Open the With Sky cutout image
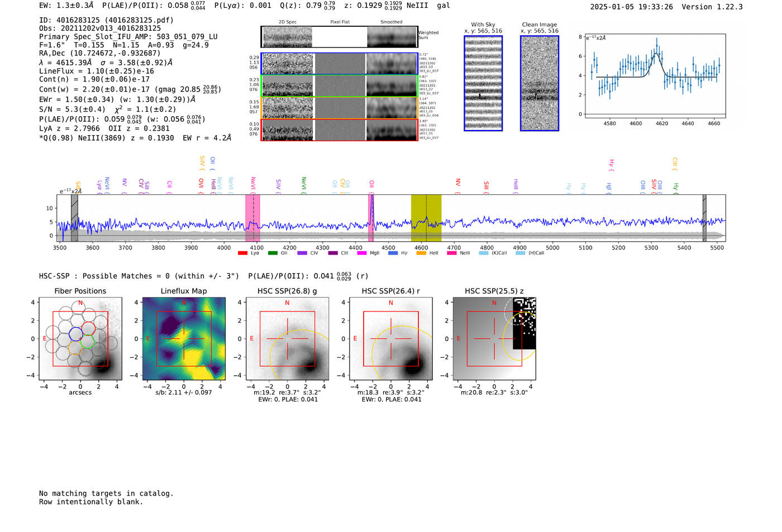782x532 pixels. [x=483, y=83]
